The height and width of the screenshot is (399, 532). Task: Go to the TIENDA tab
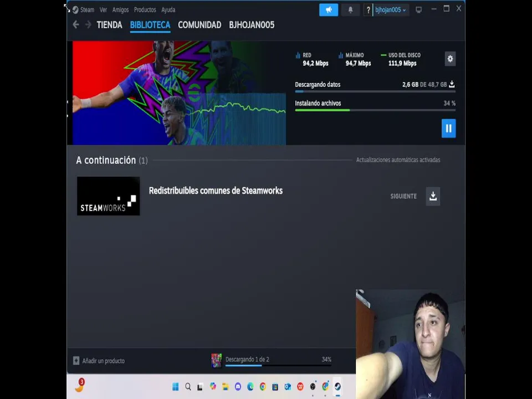pyautogui.click(x=109, y=25)
